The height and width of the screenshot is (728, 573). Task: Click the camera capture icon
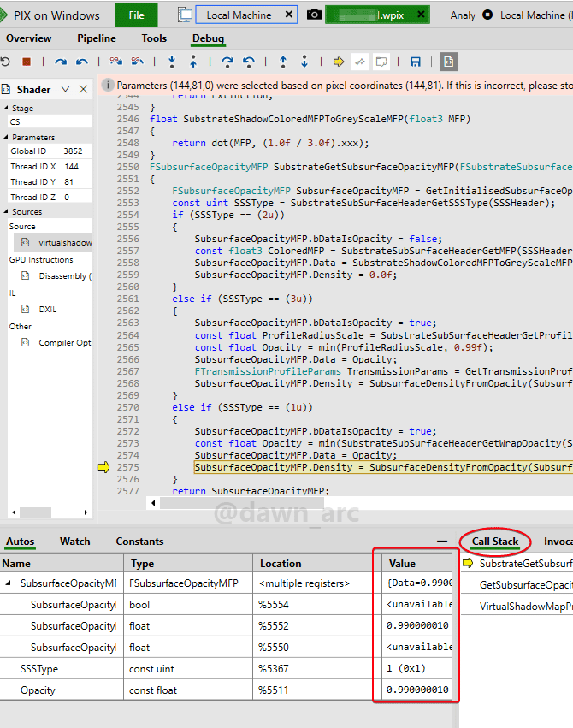[314, 15]
